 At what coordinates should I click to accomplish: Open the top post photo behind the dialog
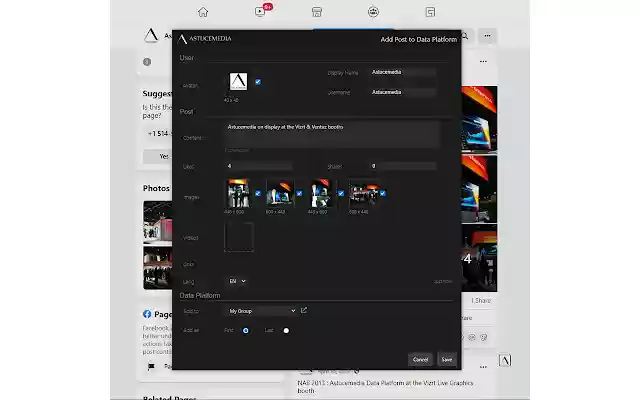(480, 118)
